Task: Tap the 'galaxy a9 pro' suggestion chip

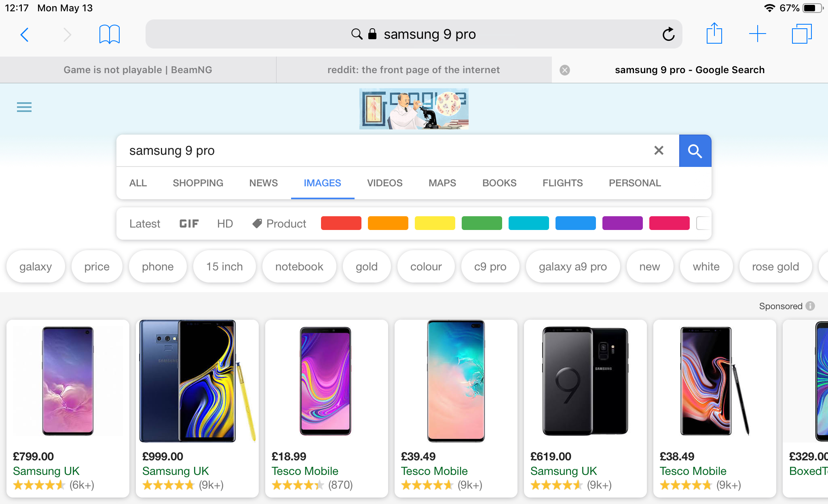Action: [572, 267]
